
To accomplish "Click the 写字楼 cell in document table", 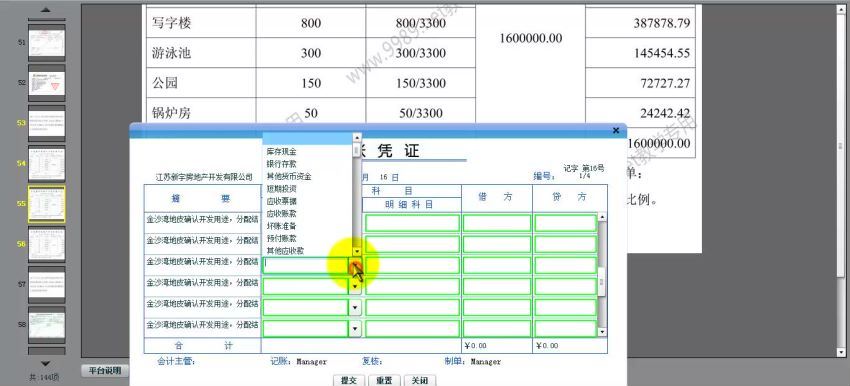I will [201, 23].
